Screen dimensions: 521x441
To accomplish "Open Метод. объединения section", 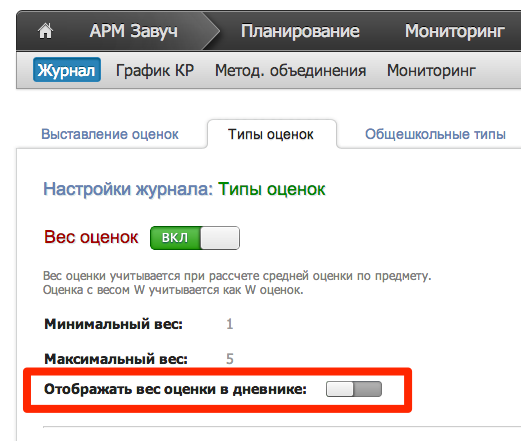I will [x=290, y=70].
